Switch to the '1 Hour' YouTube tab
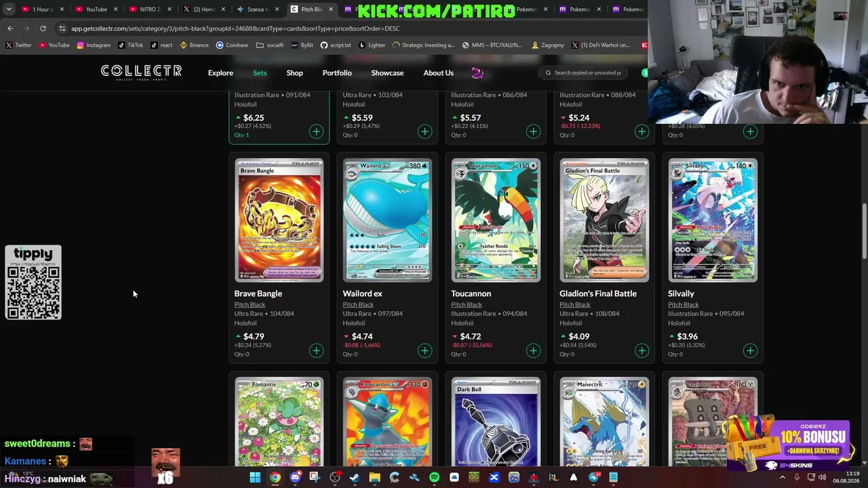The width and height of the screenshot is (868, 488). click(x=42, y=9)
